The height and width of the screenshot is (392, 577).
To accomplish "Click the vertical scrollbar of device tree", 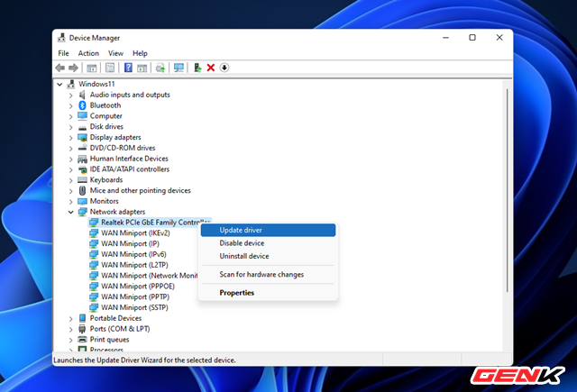I will pyautogui.click(x=507, y=190).
